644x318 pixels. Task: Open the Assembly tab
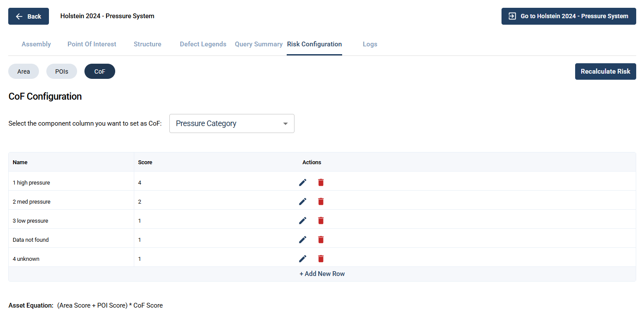(x=36, y=44)
